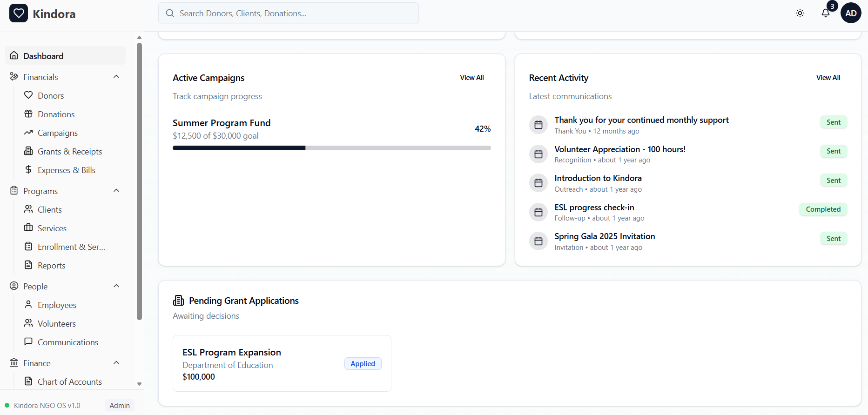Click the Admin role badge
The image size is (868, 415).
pos(120,405)
